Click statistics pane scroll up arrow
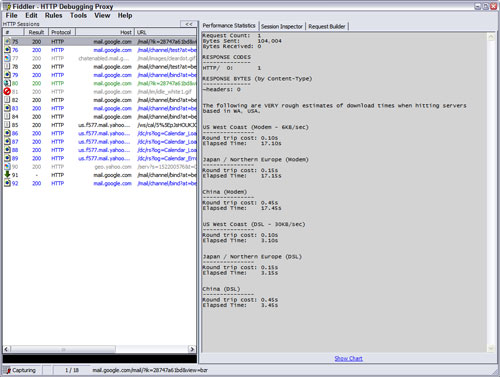The image size is (500, 377). click(491, 37)
